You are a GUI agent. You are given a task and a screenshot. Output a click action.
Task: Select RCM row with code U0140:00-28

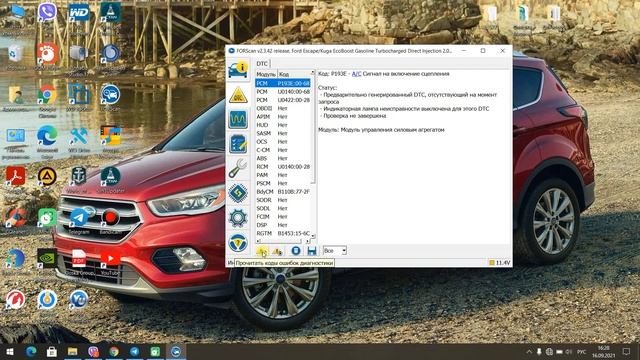(283, 167)
